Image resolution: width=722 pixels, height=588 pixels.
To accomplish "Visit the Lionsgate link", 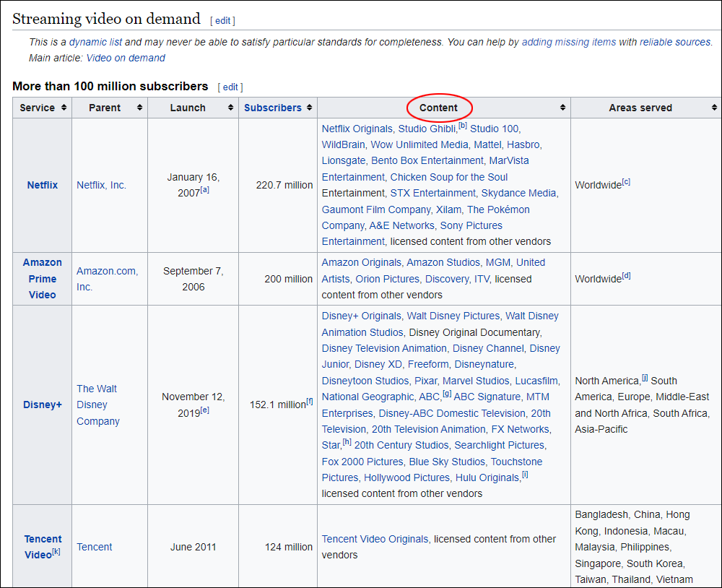I will pyautogui.click(x=344, y=160).
